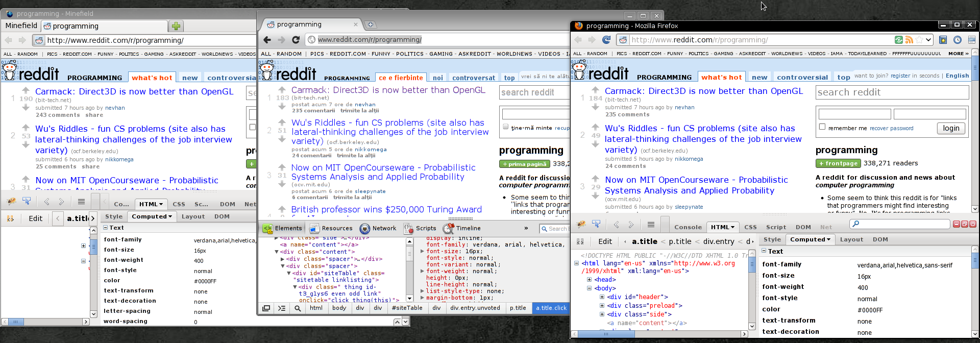980x343 pixels.
Task: Click the magnifier inspect icon in Chrome inspector
Action: tap(298, 308)
